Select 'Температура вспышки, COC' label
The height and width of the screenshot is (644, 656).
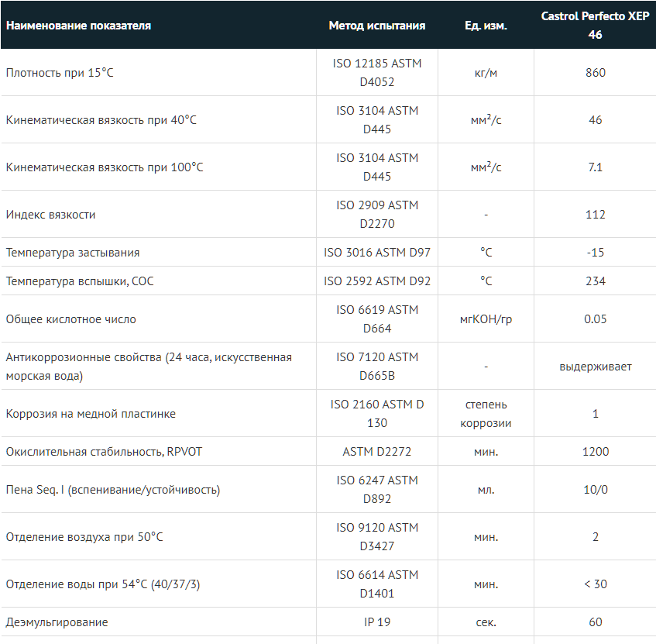(x=80, y=281)
